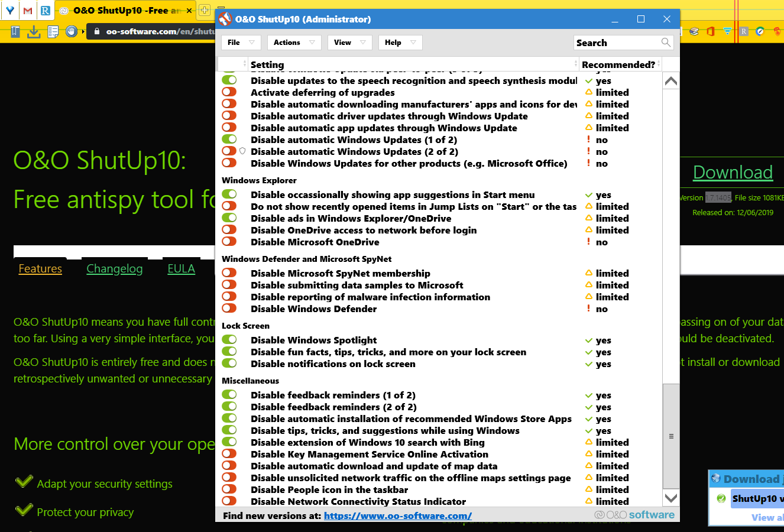
Task: Select row Disable Key Management Service Online Activation
Action: (440, 454)
